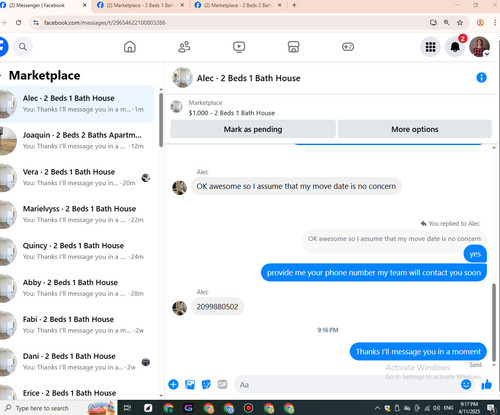This screenshot has width=500, height=415.
Task: Open conversation information icon
Action: (x=481, y=78)
